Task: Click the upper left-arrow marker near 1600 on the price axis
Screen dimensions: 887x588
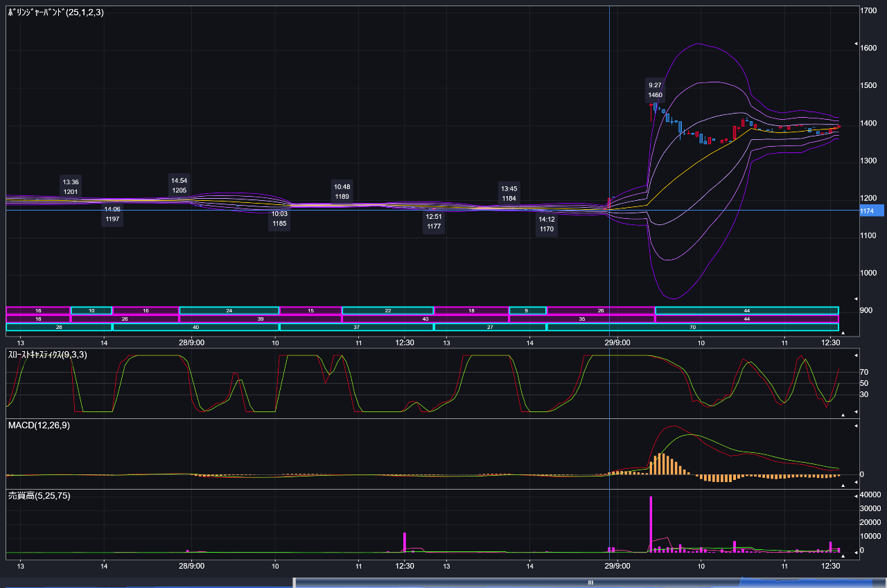Action: [856, 44]
